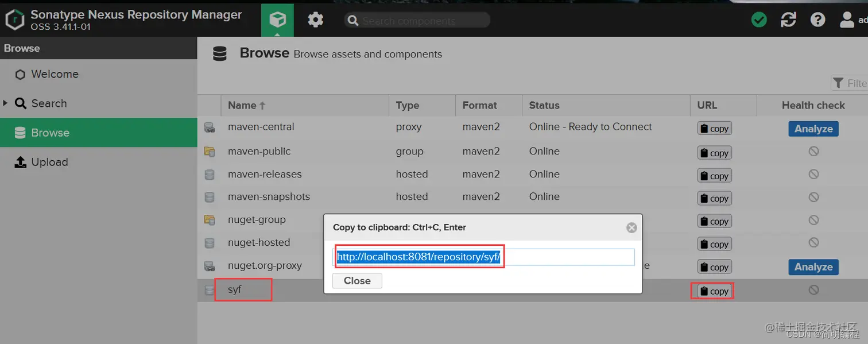The height and width of the screenshot is (344, 868).
Task: Copy URL for syf repository
Action: (x=714, y=291)
